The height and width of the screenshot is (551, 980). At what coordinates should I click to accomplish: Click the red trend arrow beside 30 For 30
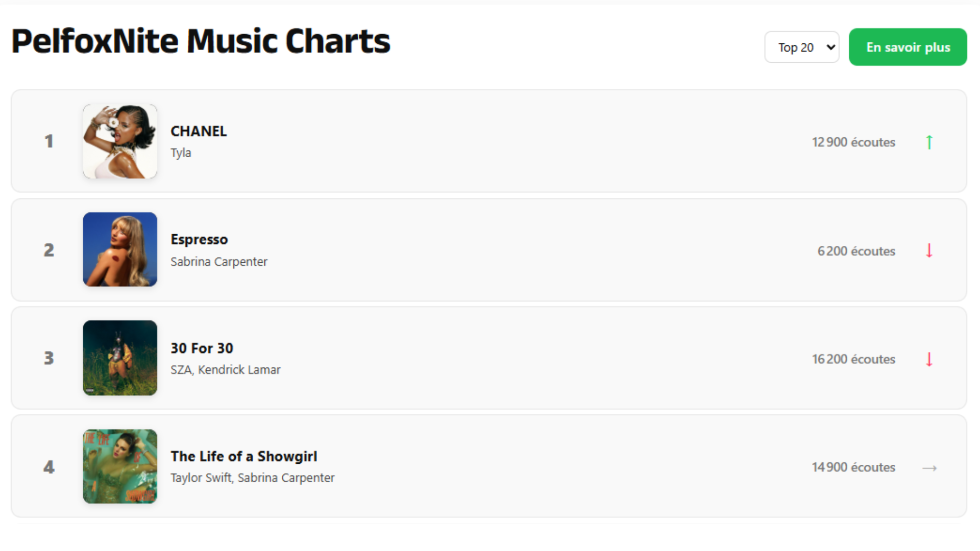(930, 359)
